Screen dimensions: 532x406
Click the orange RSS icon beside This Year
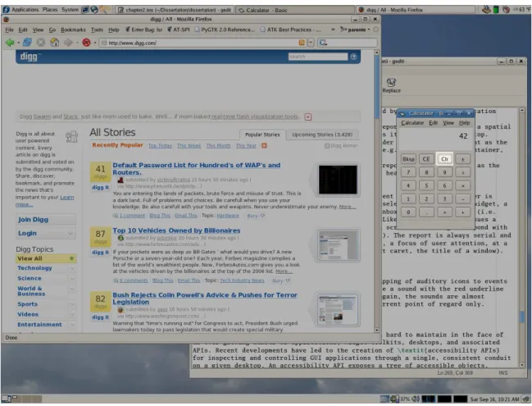pos(264,146)
